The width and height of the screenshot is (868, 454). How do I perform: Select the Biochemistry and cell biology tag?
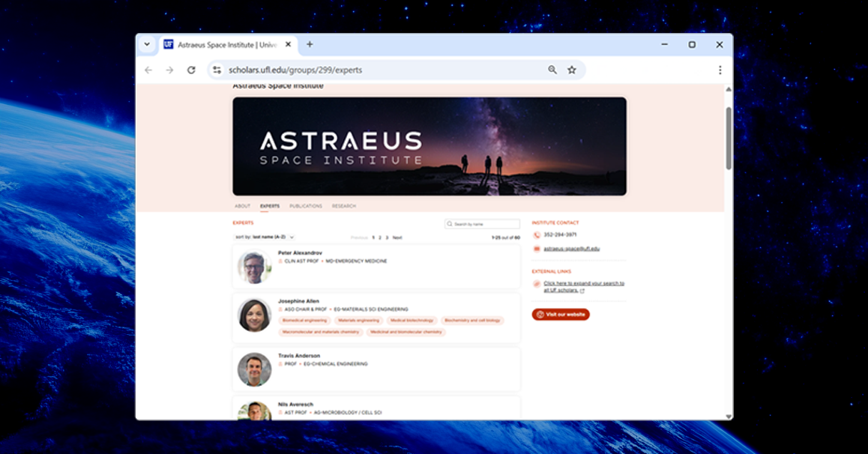coord(472,321)
